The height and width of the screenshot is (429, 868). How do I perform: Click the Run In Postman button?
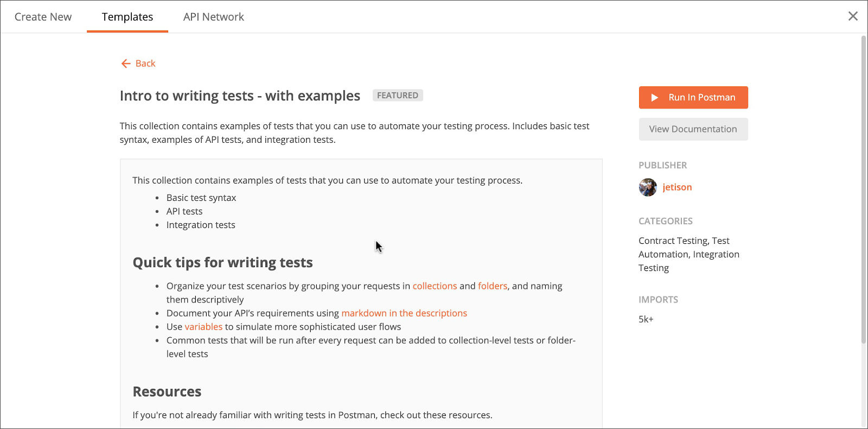point(693,98)
